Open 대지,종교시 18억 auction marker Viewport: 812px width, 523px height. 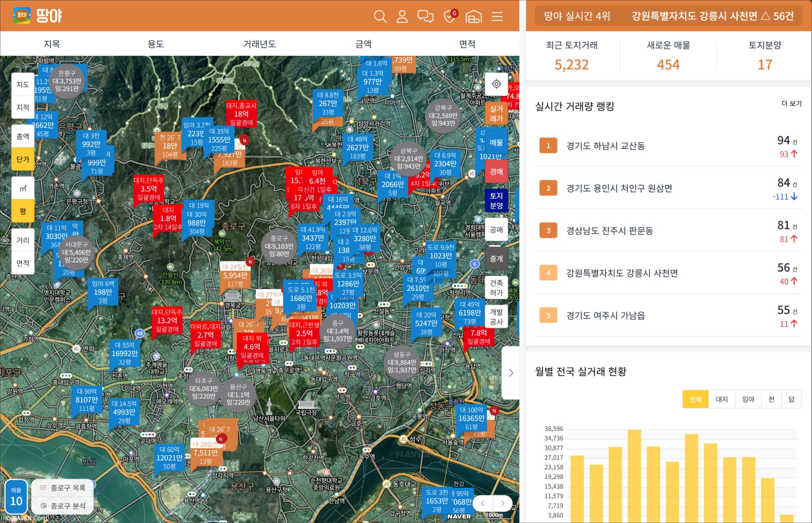(x=241, y=114)
